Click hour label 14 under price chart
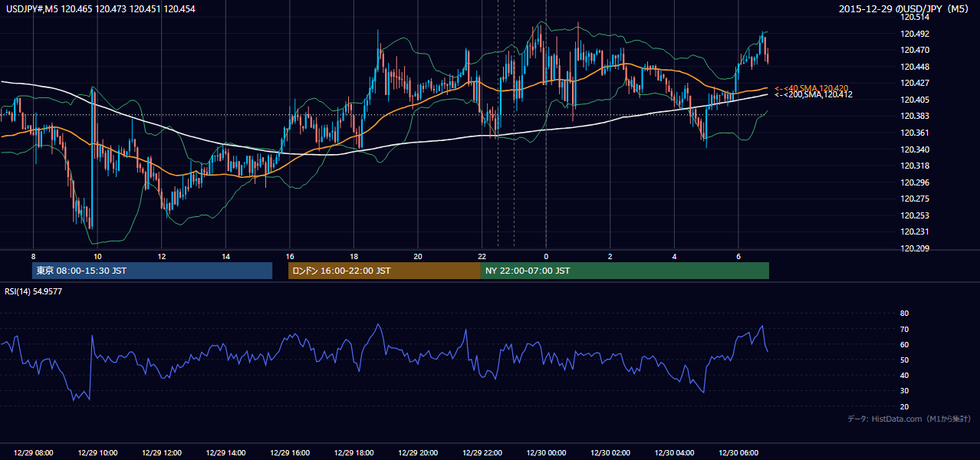Viewport: 980px width, 460px height. 225,256
